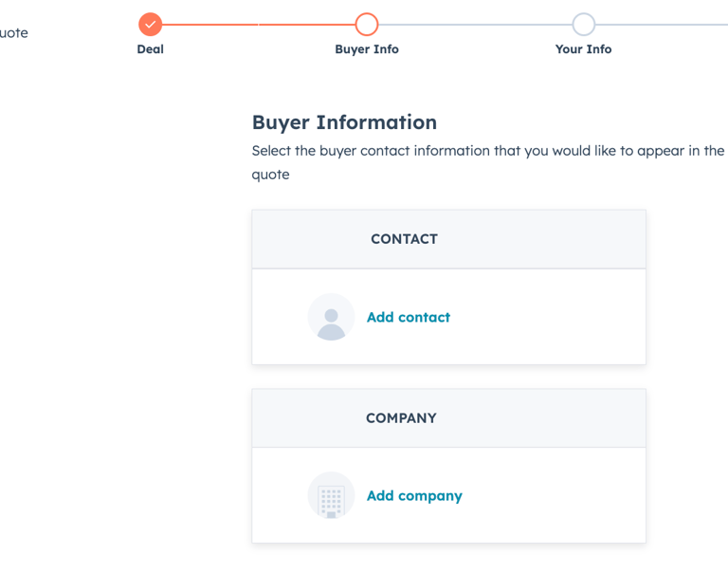
Task: Click the partially visible quote text at left
Action: (x=13, y=33)
